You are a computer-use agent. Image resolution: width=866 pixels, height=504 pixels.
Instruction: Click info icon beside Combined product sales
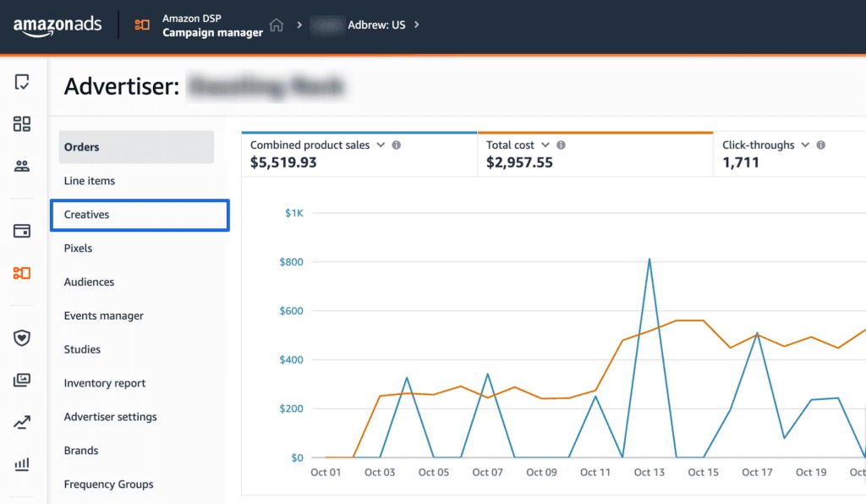point(397,145)
